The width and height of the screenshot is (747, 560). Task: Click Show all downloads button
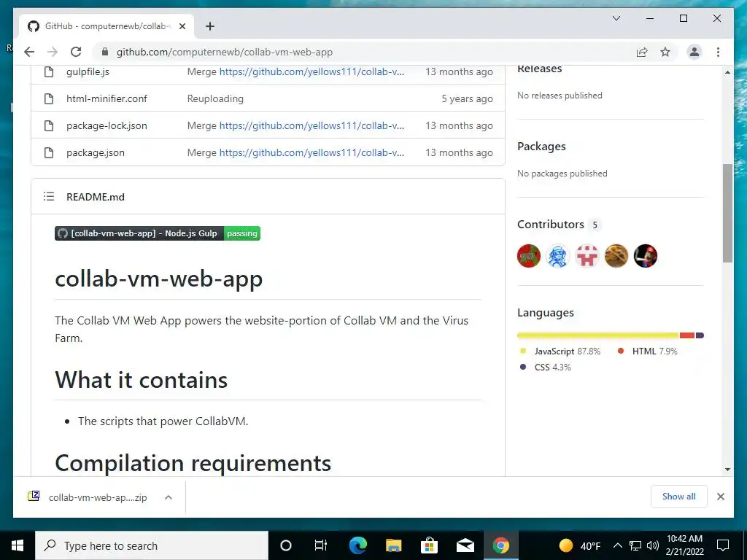[x=679, y=497]
